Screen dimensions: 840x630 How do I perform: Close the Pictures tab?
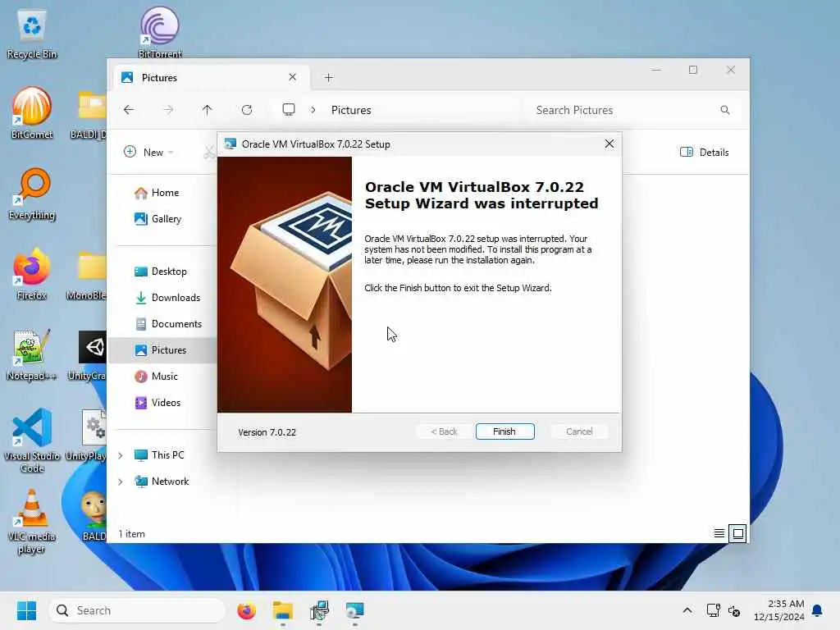293,77
